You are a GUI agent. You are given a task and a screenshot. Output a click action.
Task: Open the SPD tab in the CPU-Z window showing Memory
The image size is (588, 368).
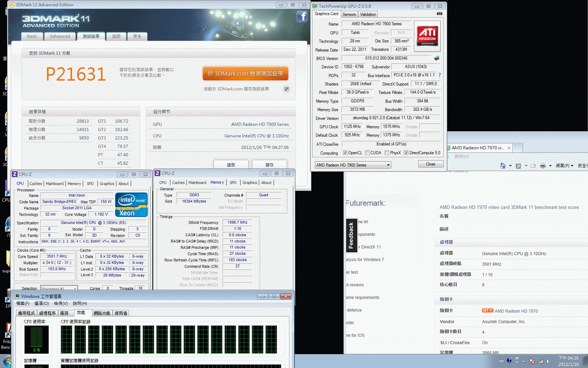(x=233, y=183)
